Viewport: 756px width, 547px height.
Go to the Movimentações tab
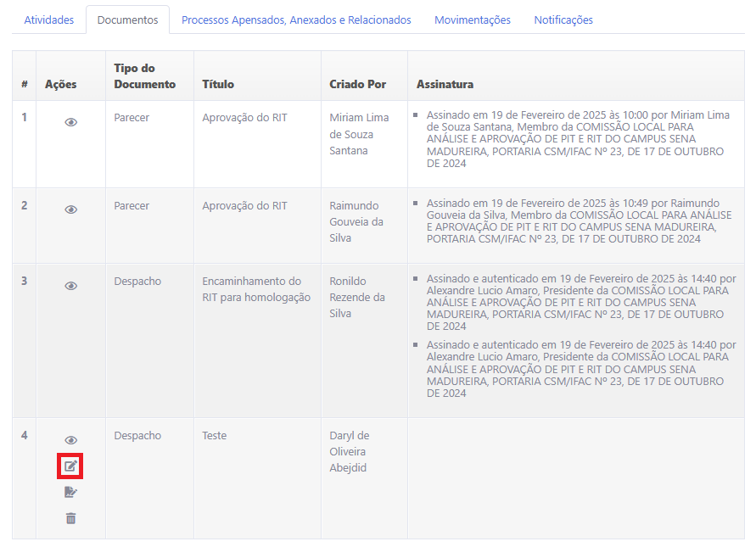472,20
